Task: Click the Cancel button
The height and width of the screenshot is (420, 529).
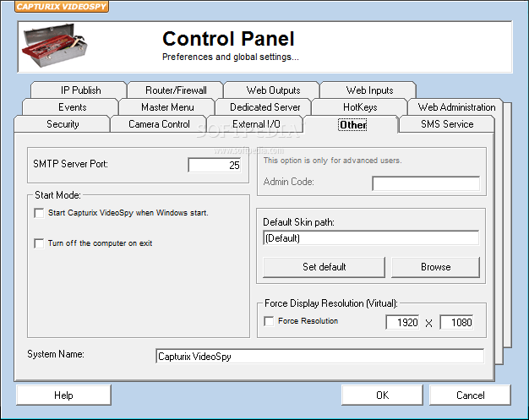Action: tap(471, 395)
